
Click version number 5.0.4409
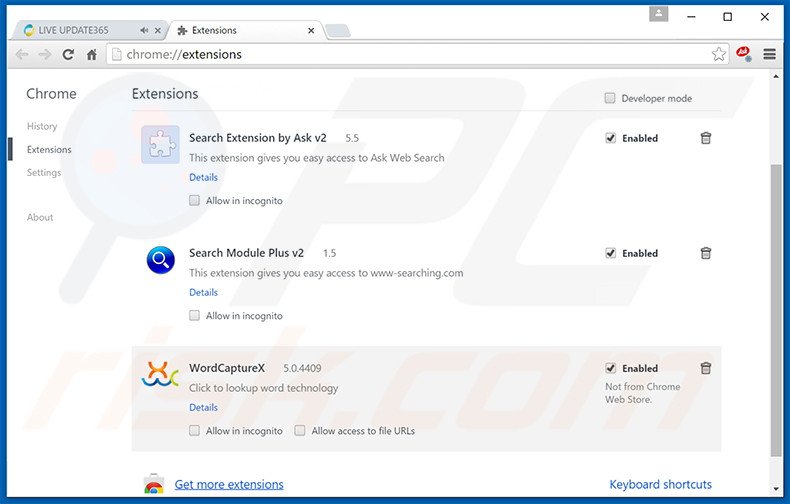302,368
